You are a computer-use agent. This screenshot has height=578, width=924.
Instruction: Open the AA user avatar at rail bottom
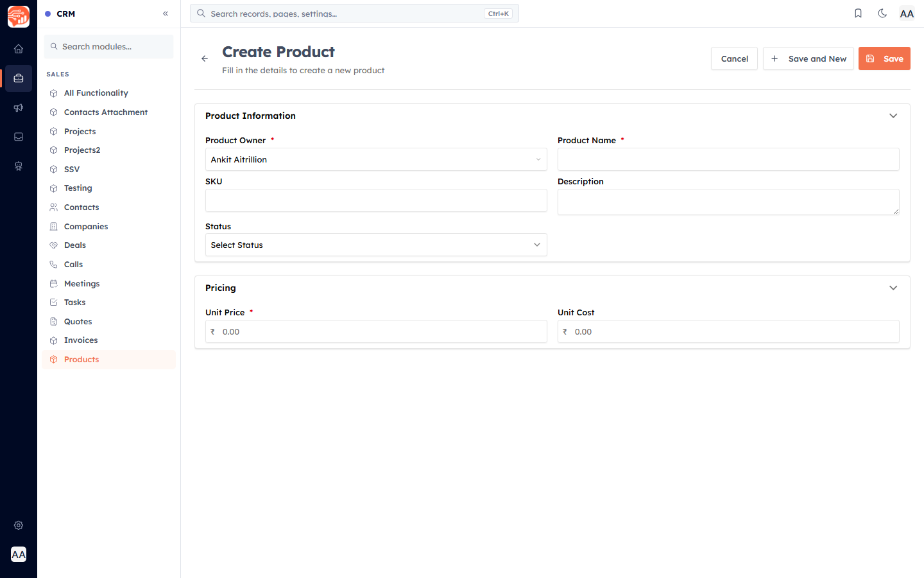19,554
